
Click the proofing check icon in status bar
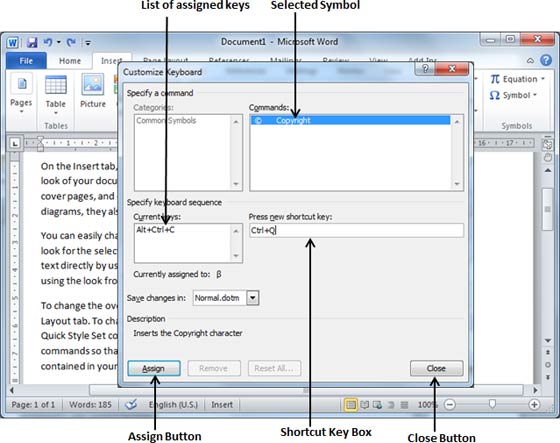(131, 404)
